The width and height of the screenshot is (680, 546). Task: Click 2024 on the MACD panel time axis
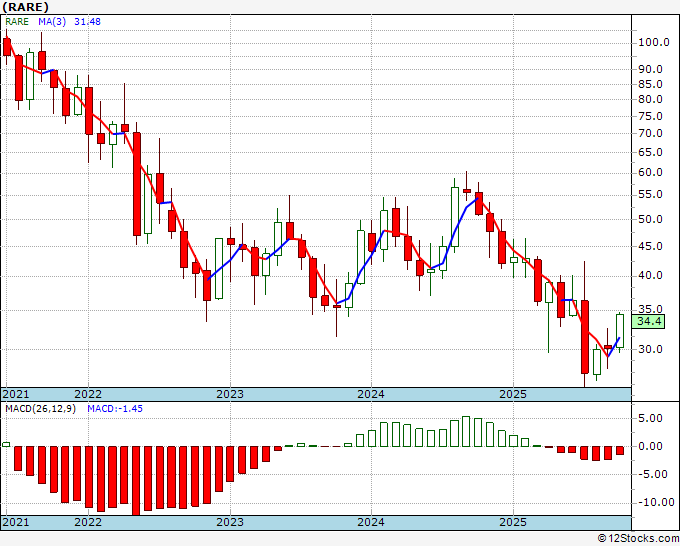coord(371,522)
